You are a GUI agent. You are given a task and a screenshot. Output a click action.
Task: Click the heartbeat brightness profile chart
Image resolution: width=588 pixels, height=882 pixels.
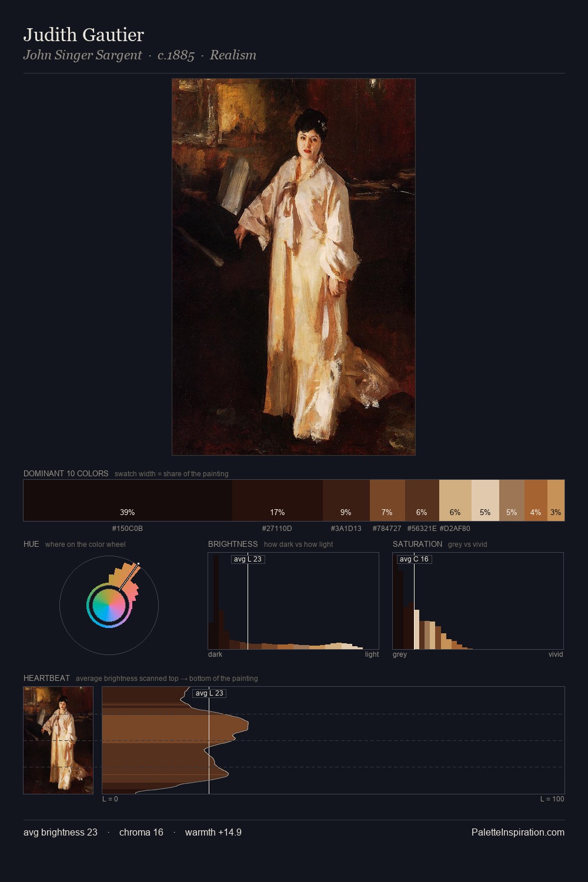tap(333, 740)
